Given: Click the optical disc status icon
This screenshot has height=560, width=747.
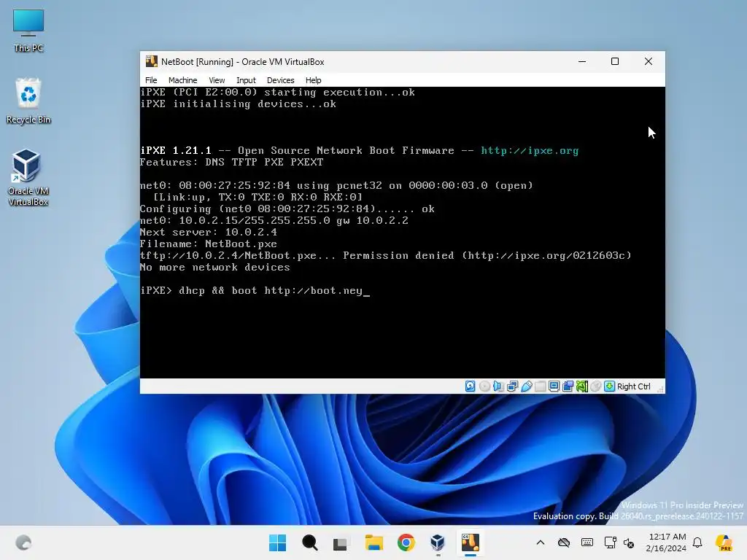Looking at the screenshot, I should 484,386.
